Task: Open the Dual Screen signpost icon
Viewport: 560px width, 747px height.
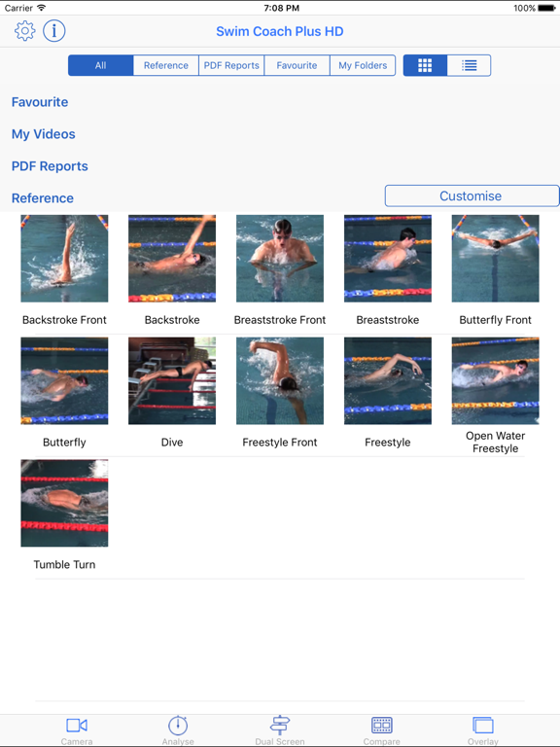Action: (280, 725)
